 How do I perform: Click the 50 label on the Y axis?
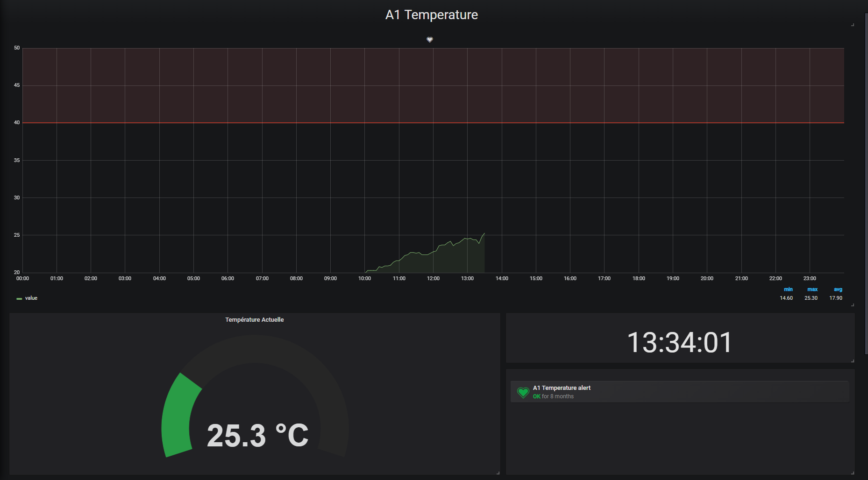(x=17, y=48)
